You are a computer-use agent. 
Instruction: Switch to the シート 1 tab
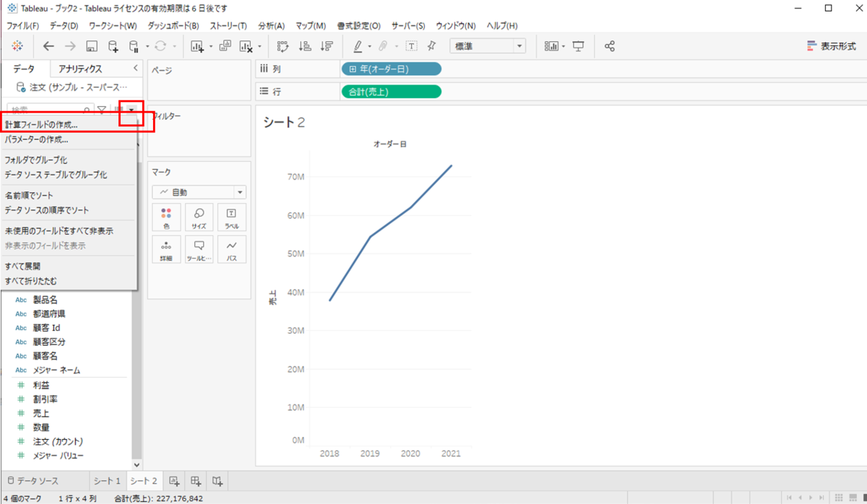point(107,480)
